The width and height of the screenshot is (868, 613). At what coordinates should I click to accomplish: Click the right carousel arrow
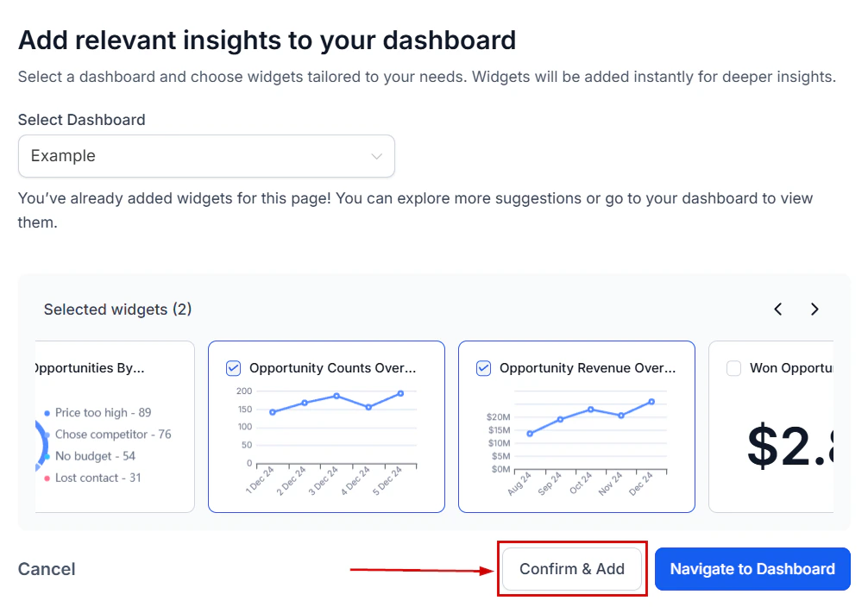[814, 309]
